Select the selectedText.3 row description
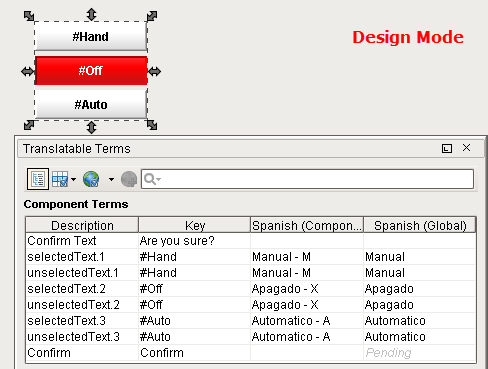This screenshot has width=488, height=369. (x=82, y=321)
